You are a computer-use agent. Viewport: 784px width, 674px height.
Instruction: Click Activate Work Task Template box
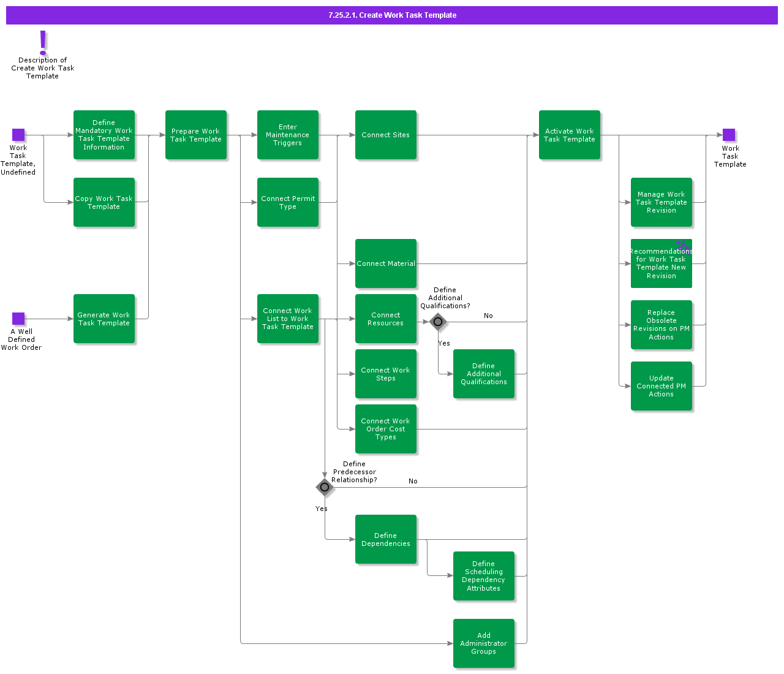coord(570,135)
